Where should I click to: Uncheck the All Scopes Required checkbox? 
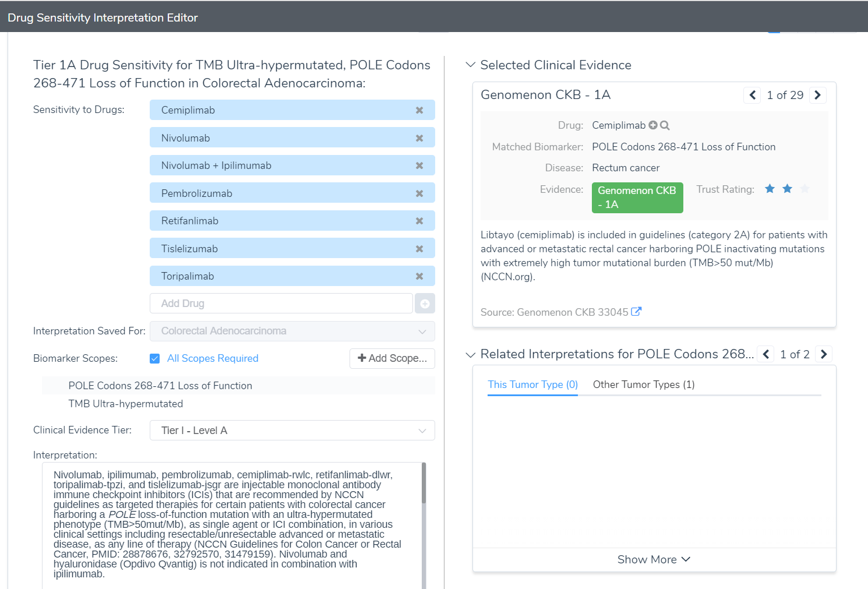click(x=155, y=358)
